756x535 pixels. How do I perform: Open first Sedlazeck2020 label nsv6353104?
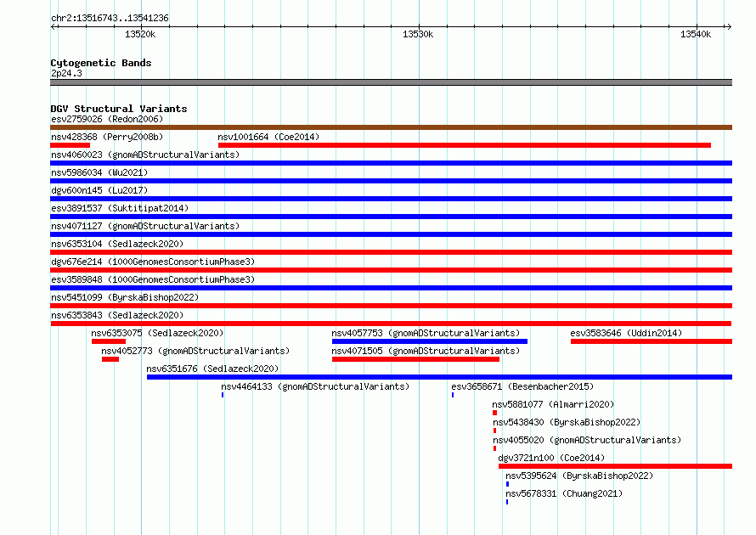[117, 244]
